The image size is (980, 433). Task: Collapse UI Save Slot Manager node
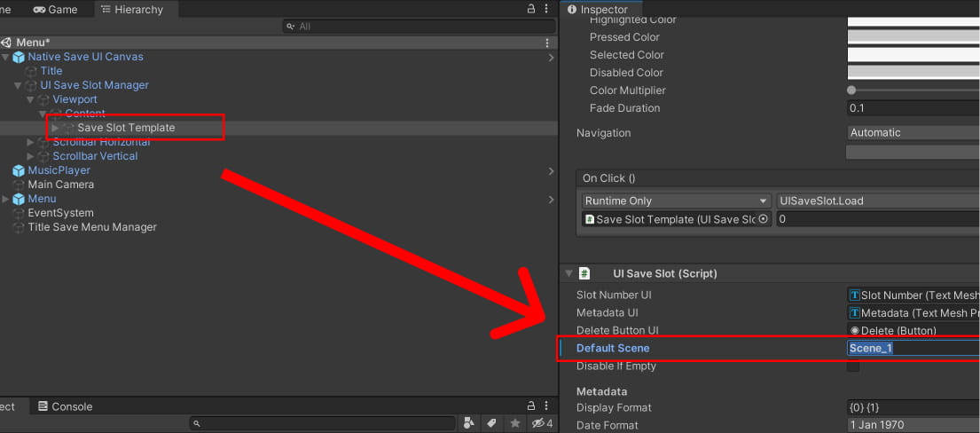click(x=18, y=85)
